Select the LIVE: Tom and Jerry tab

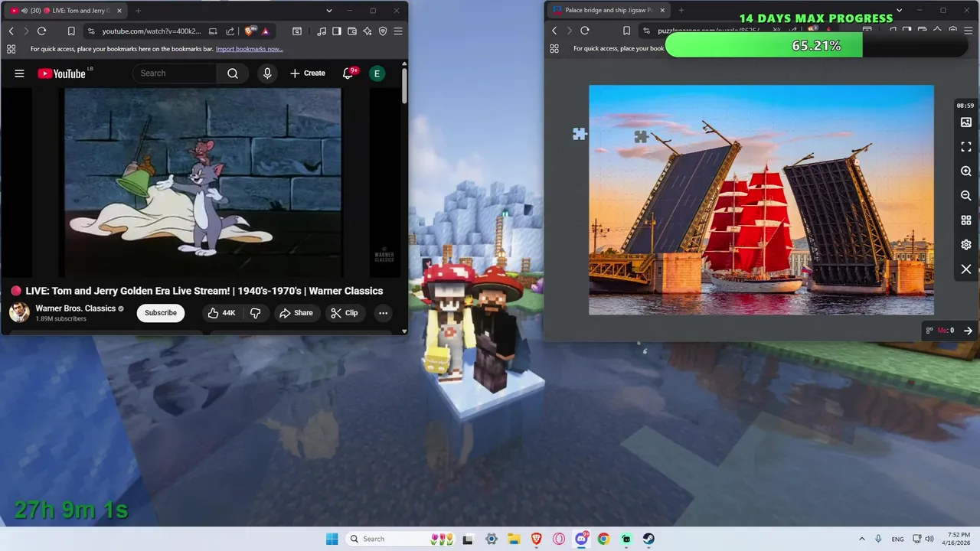pyautogui.click(x=65, y=11)
